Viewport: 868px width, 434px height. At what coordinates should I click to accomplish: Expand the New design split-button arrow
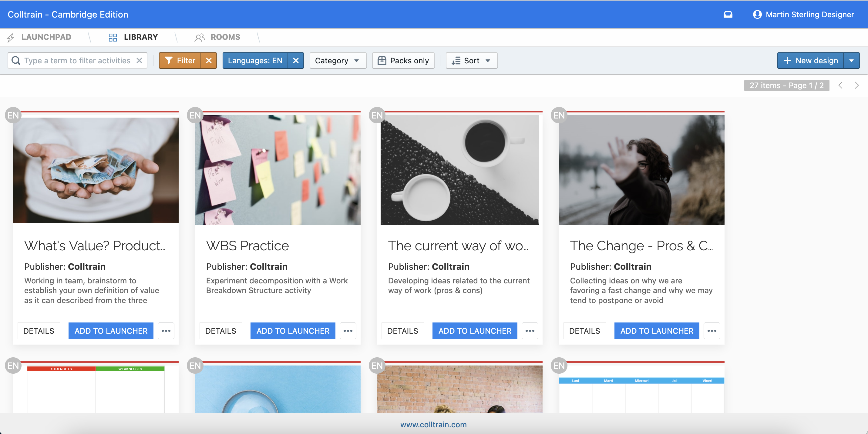[x=852, y=61]
